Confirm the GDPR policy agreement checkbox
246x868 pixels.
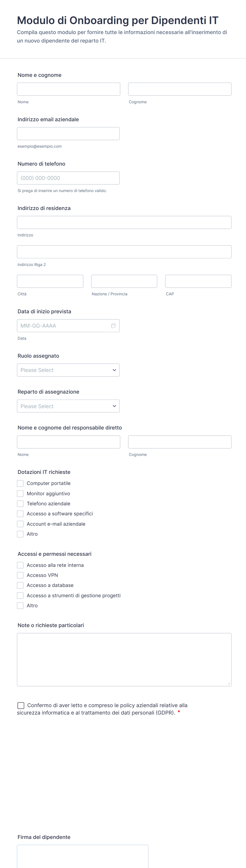21,705
